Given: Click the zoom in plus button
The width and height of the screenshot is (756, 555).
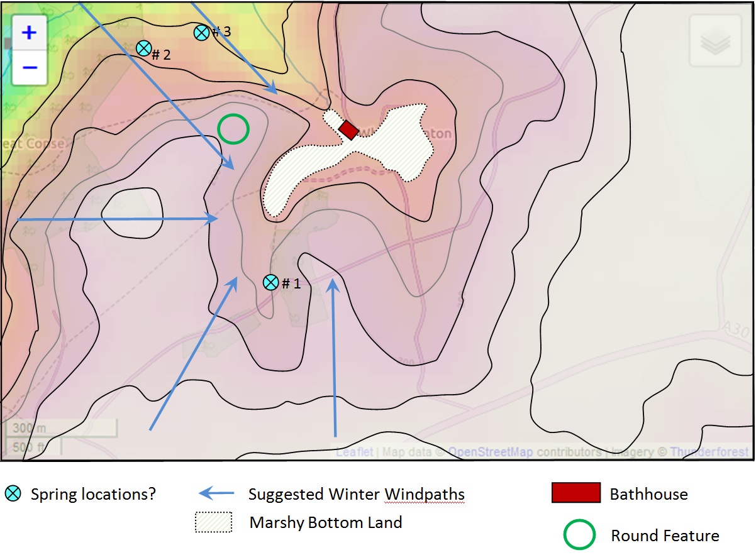Looking at the screenshot, I should click(29, 33).
